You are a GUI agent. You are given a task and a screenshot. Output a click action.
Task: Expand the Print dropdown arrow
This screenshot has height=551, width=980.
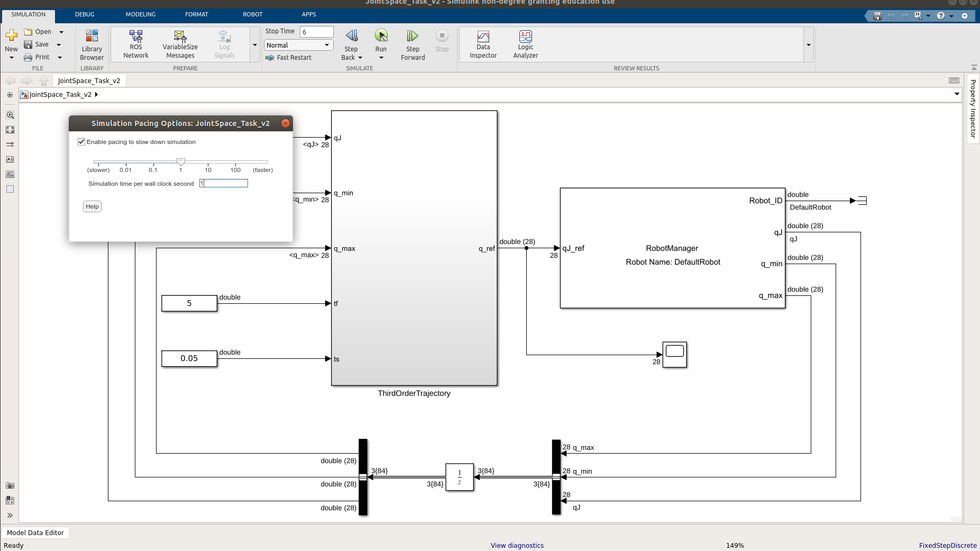tap(60, 58)
